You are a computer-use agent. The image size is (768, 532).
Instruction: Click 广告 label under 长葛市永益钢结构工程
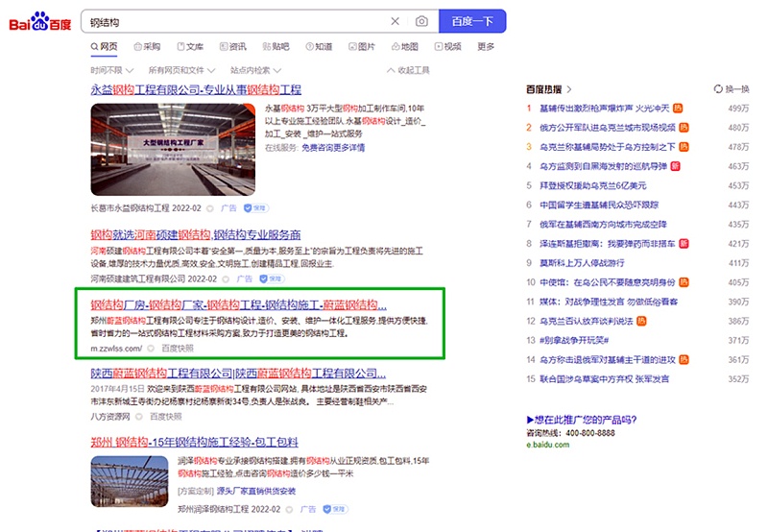pos(228,208)
